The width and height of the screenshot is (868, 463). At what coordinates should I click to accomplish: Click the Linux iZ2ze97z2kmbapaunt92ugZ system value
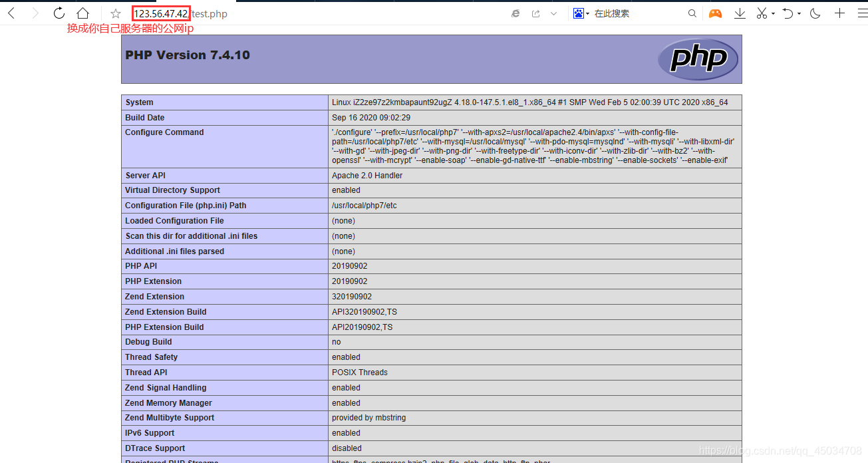(x=530, y=102)
